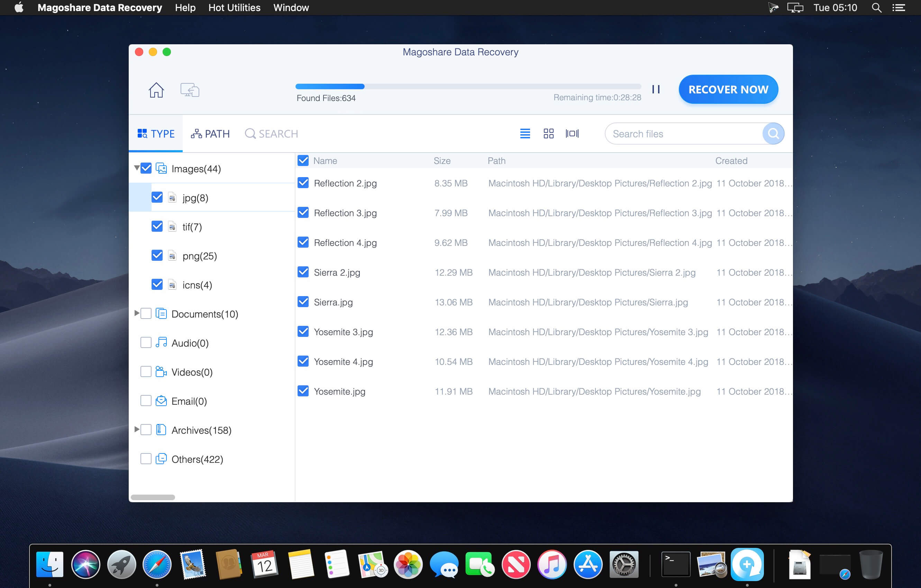Switch to list view icon
The height and width of the screenshot is (588, 921).
pos(525,134)
